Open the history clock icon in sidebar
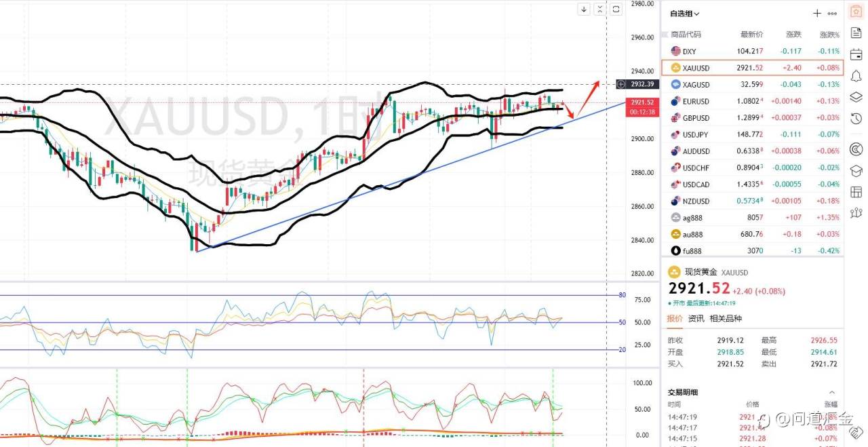This screenshot has height=447, width=868. pyautogui.click(x=856, y=118)
